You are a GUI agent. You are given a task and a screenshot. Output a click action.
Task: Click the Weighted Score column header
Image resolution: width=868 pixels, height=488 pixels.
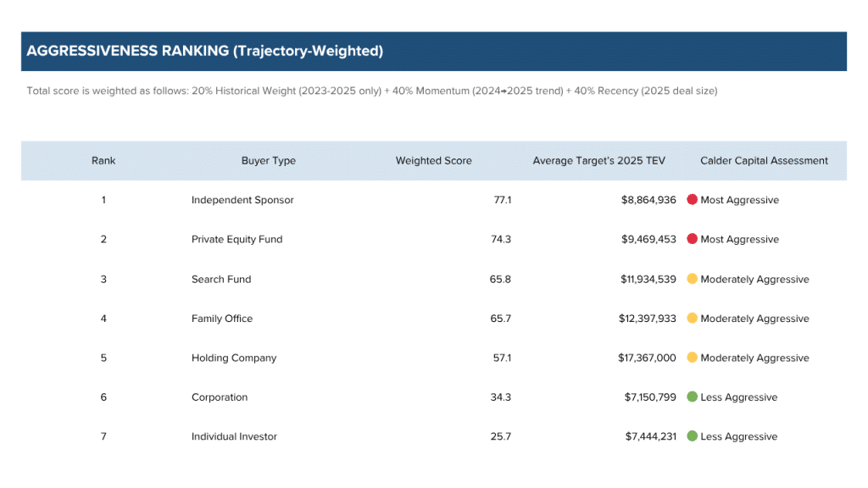pyautogui.click(x=433, y=161)
